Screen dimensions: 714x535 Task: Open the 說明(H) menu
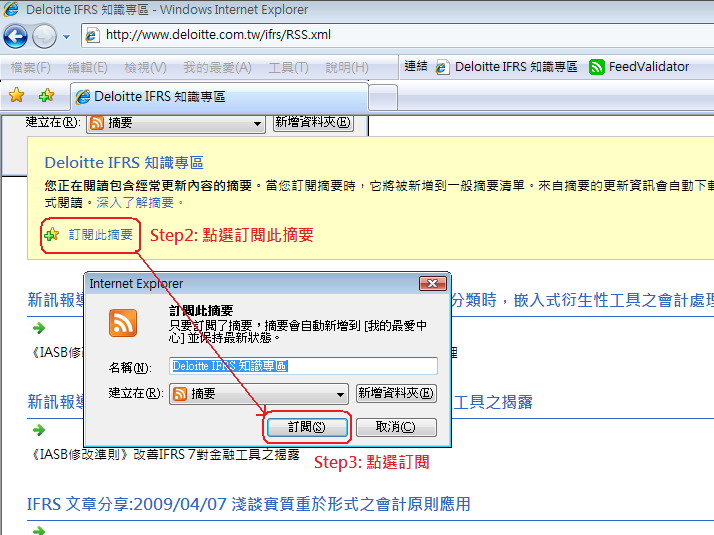[x=347, y=67]
